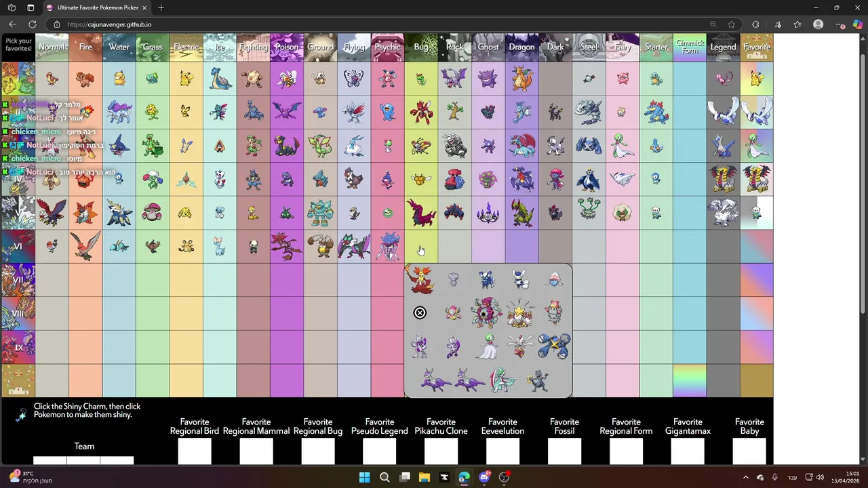
Task: Select Noivern in the Flying column
Action: [x=354, y=246]
